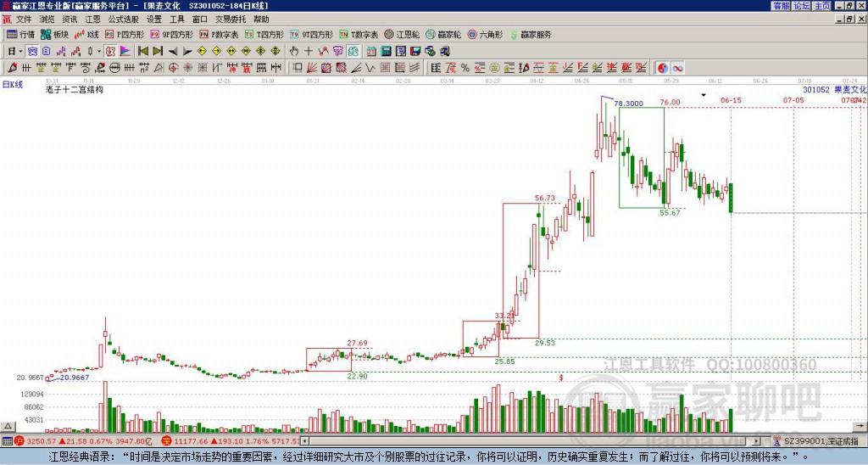
Task: Click the triangle button beside volume panel
Action: click(8, 426)
